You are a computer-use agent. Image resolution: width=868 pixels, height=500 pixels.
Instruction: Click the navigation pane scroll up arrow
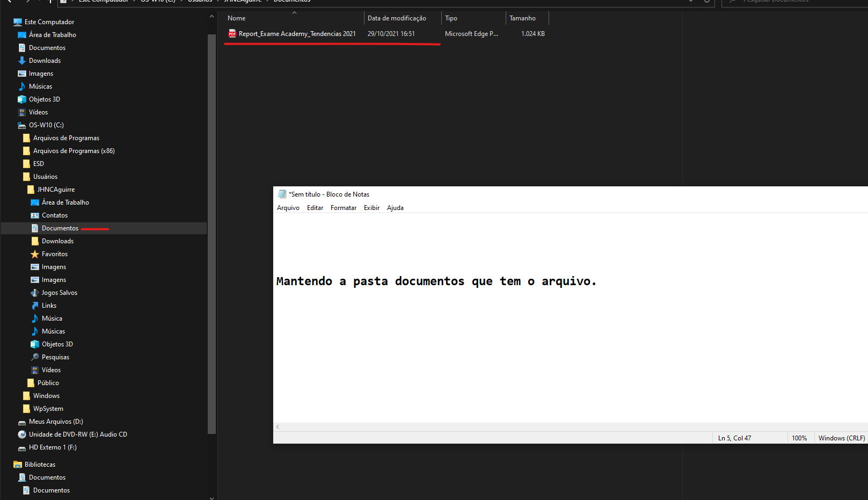click(x=211, y=17)
